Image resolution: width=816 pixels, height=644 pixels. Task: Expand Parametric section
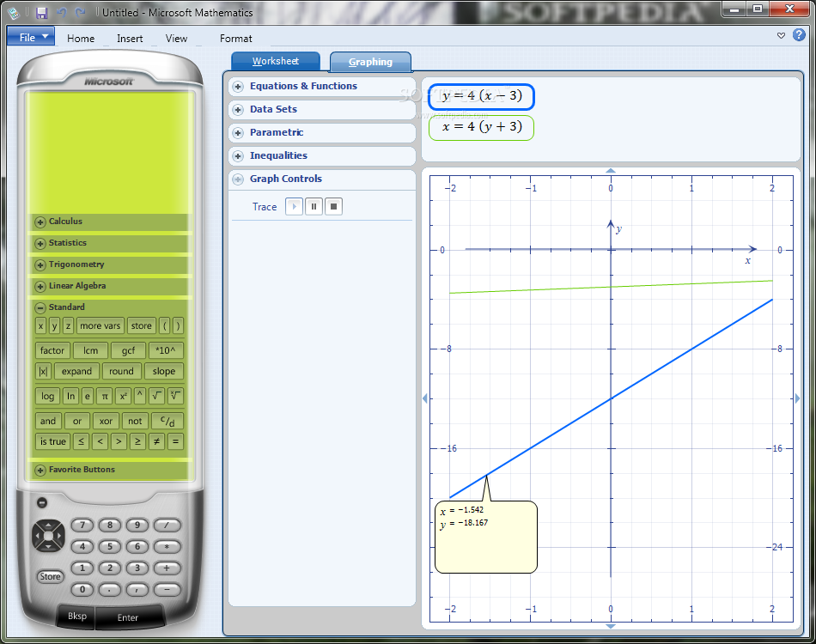(238, 132)
